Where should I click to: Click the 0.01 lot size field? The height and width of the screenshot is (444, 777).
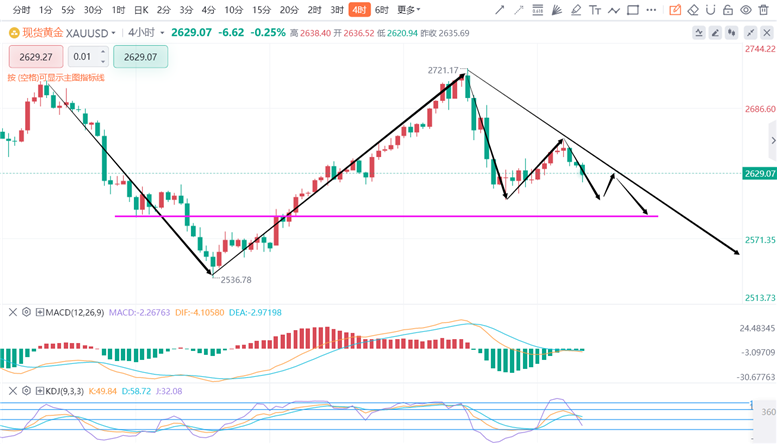(82, 56)
